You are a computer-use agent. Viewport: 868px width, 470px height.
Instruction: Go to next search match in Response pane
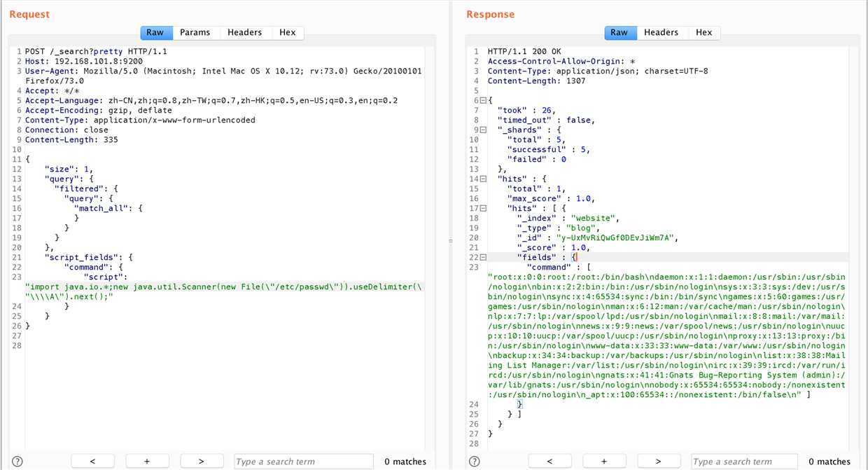click(659, 461)
